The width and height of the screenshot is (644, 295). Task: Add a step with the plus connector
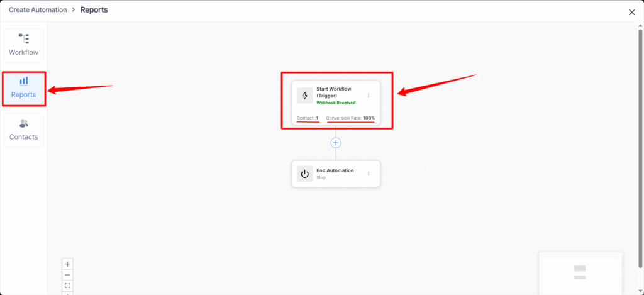pos(336,143)
